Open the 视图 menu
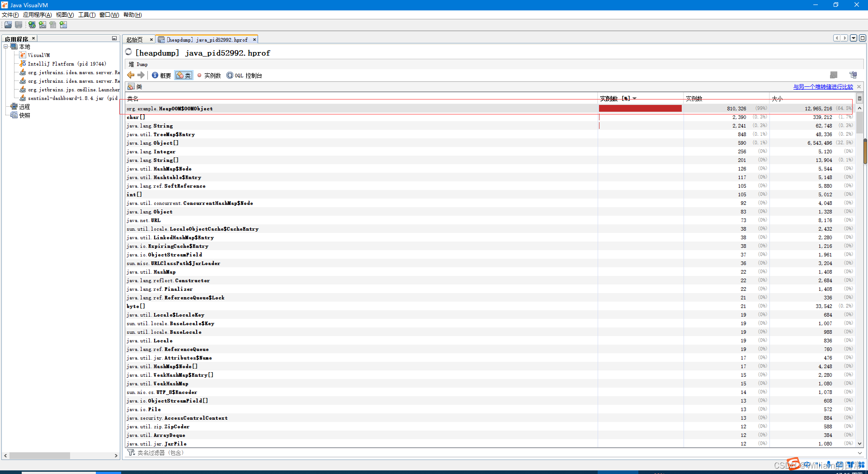The height and width of the screenshot is (474, 868). click(65, 15)
